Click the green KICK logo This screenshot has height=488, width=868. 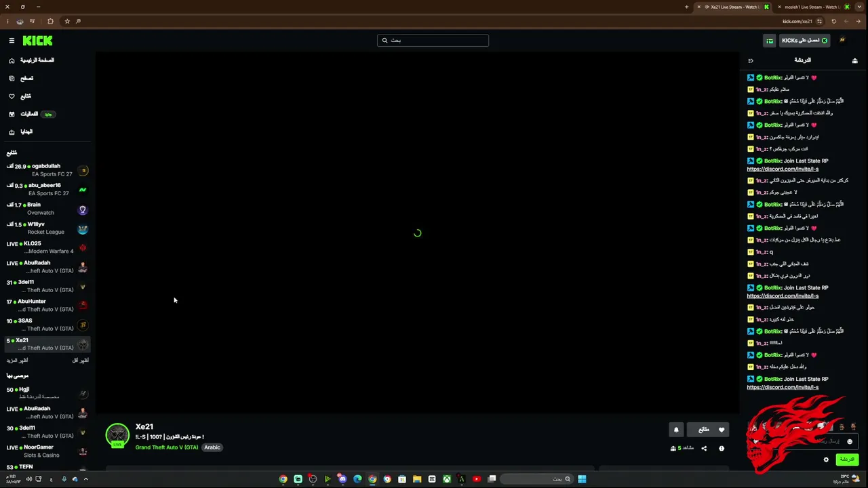tap(37, 41)
